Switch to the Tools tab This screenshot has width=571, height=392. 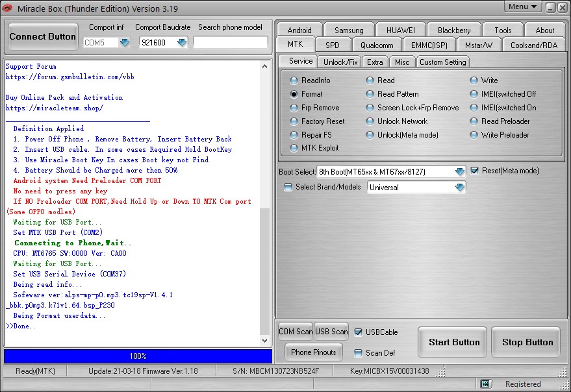(503, 31)
